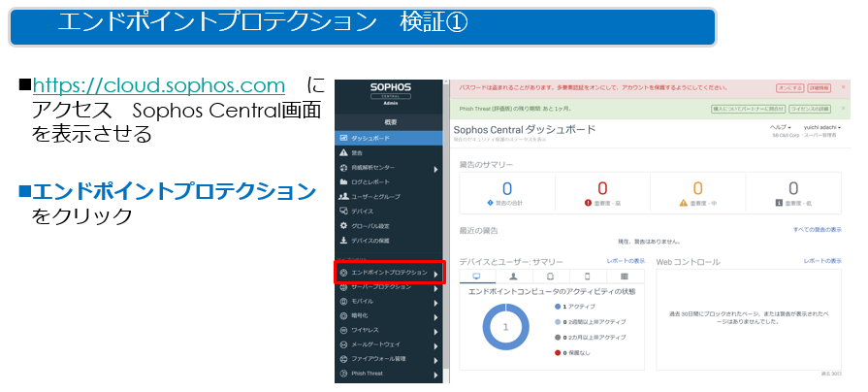Select the computer tab in device summary

coord(476,277)
